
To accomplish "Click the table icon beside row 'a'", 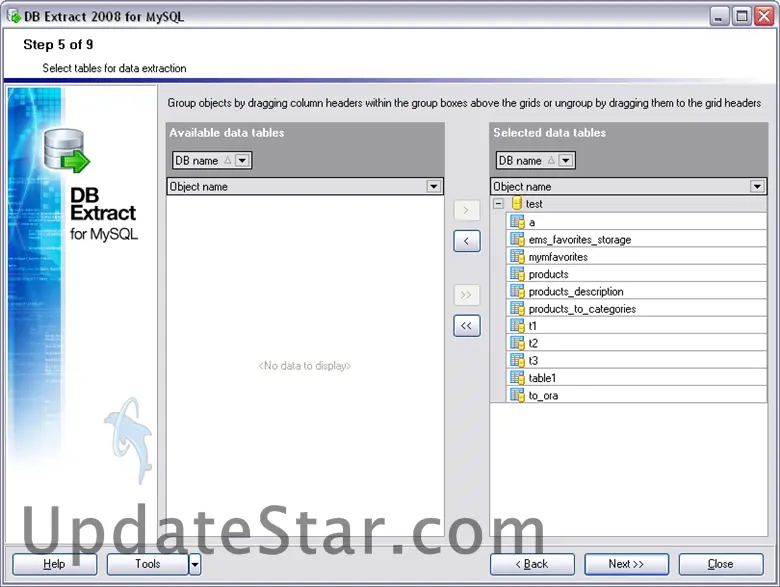I will point(517,222).
